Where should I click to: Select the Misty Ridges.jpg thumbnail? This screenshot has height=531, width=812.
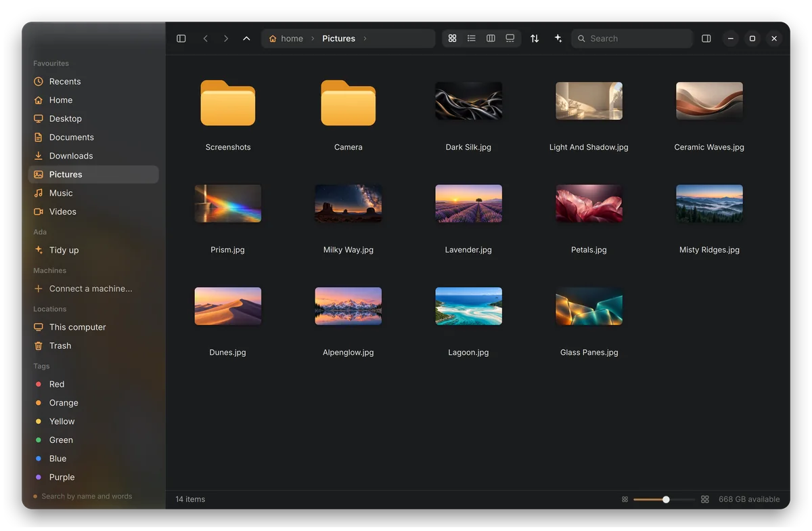[x=710, y=204]
